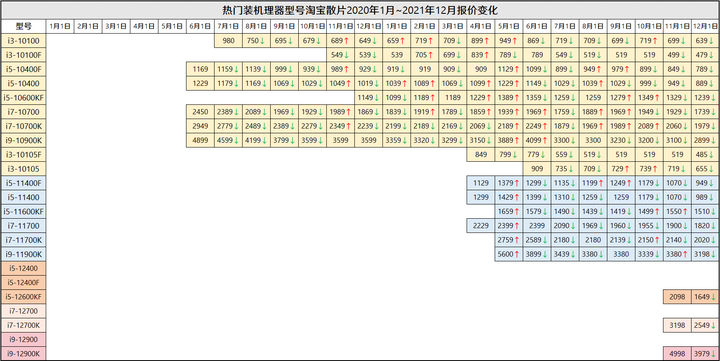Select the i7-11700K row label

click(23, 240)
